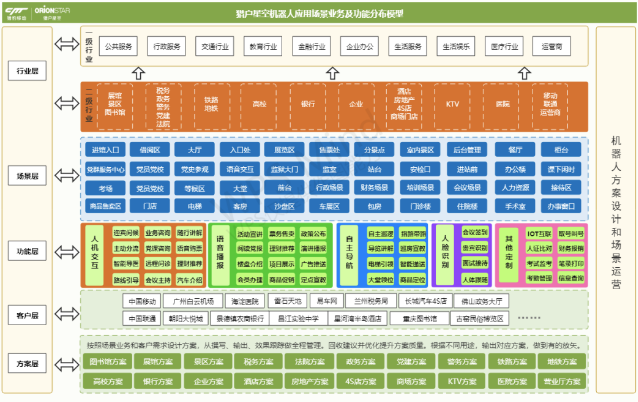Click the 运营商 industry box
This screenshot has height=402, width=638.
(552, 46)
